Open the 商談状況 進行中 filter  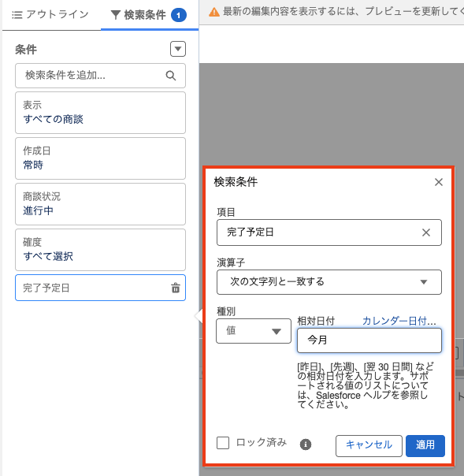[x=100, y=204]
